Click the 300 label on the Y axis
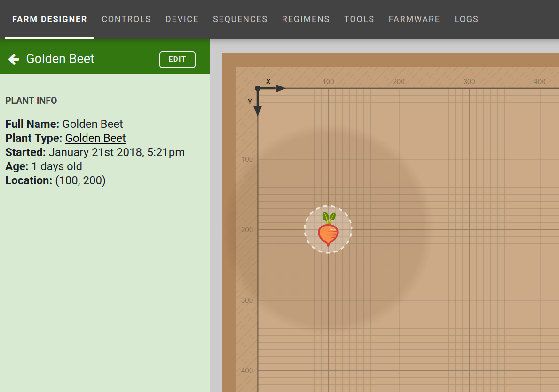 pyautogui.click(x=247, y=300)
